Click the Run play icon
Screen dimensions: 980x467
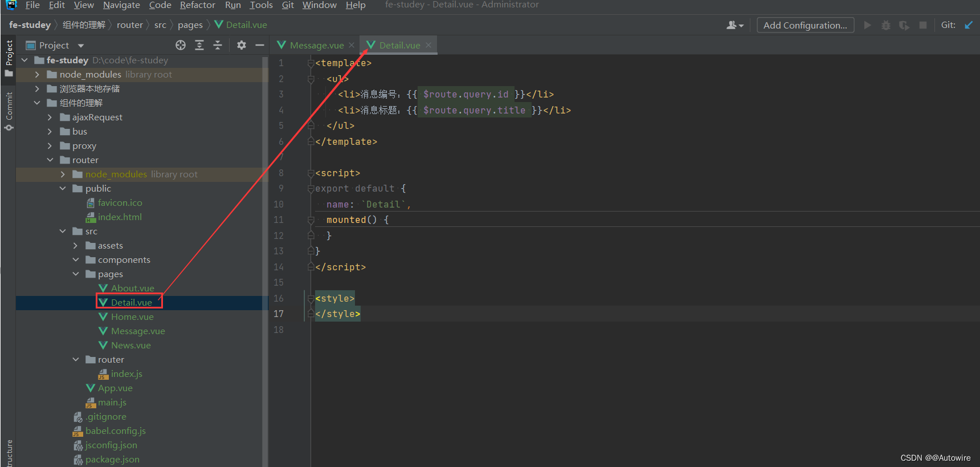(x=867, y=25)
